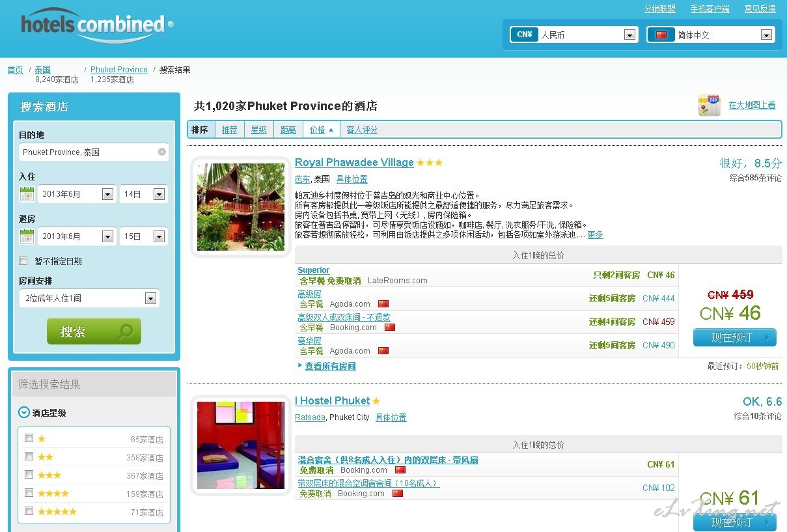Image resolution: width=787 pixels, height=532 pixels.
Task: Open 分销联盟 top link
Action: 660,8
